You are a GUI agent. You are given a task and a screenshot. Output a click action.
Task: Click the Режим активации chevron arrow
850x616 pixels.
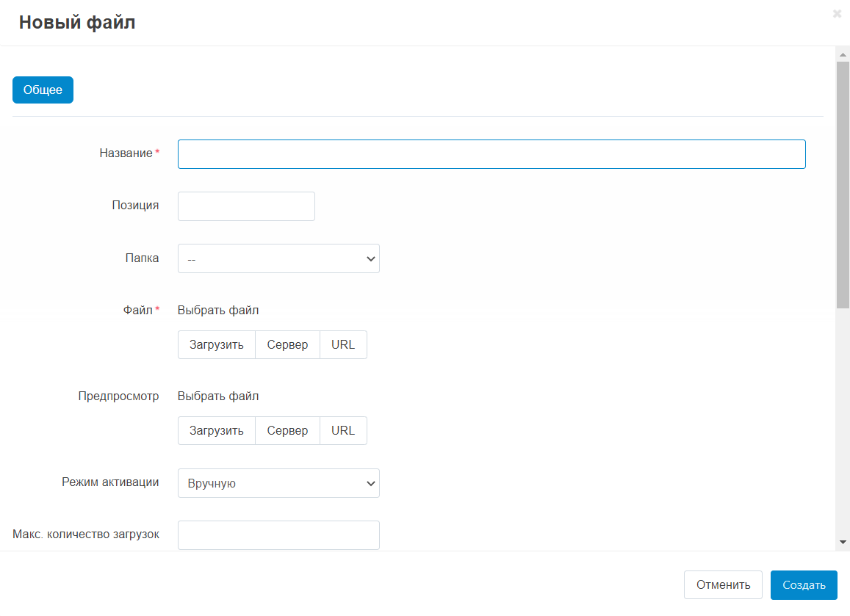(370, 483)
